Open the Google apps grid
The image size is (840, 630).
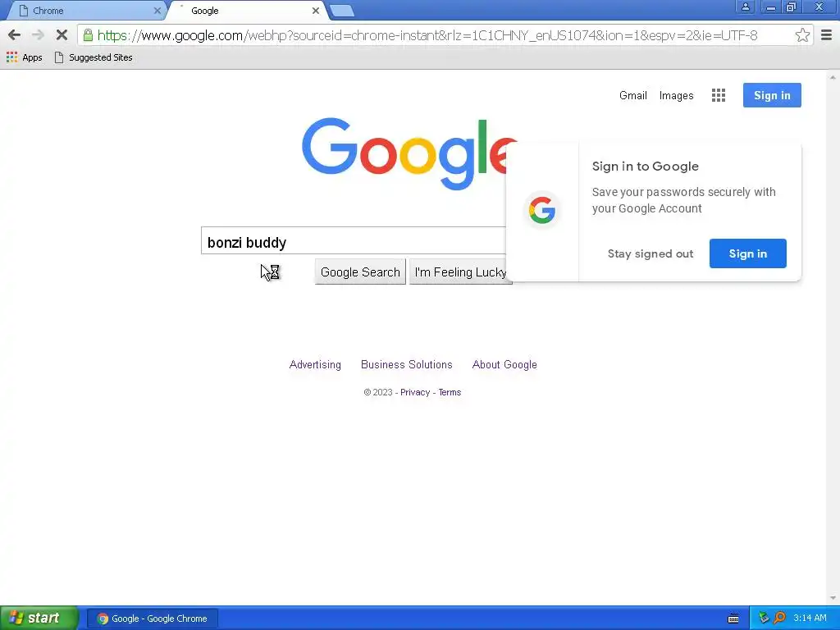point(719,95)
